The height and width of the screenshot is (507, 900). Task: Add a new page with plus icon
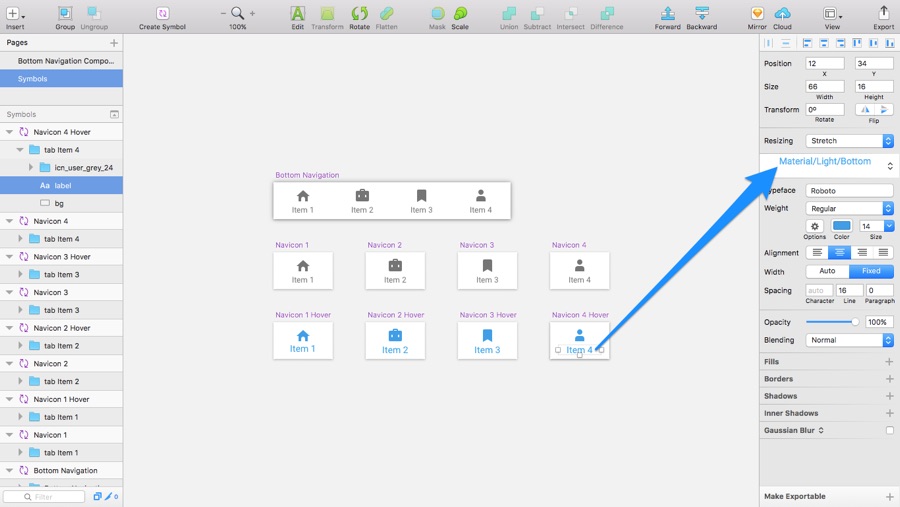114,42
